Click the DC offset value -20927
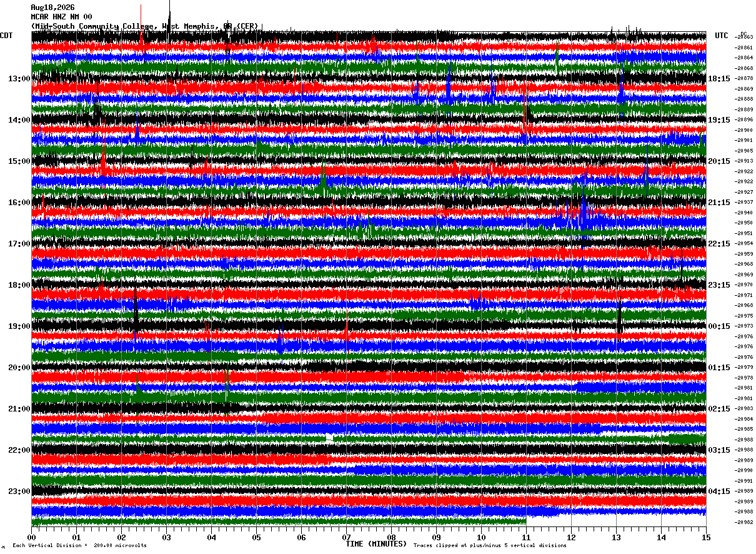Screen dimensions: 756x554 tap(744, 192)
